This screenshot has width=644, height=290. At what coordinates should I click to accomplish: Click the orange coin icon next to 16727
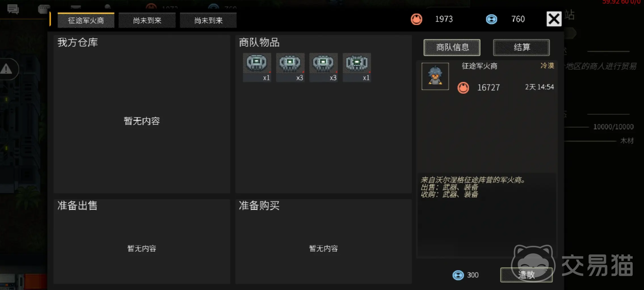pos(463,88)
